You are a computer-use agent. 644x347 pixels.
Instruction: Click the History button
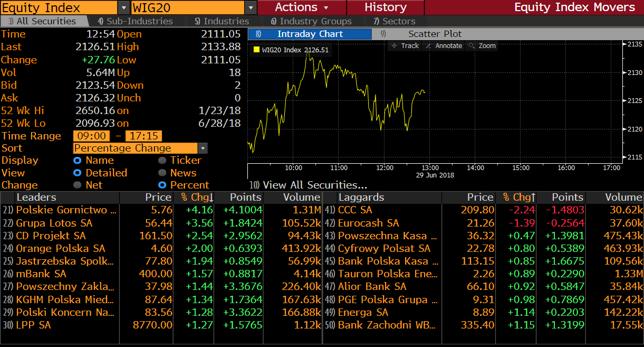385,7
